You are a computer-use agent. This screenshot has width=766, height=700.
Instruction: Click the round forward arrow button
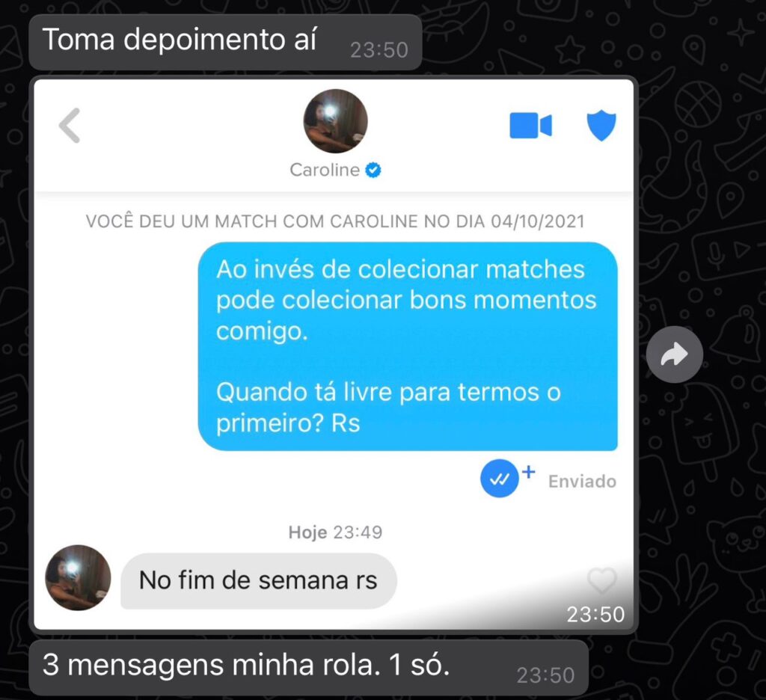coord(675,354)
